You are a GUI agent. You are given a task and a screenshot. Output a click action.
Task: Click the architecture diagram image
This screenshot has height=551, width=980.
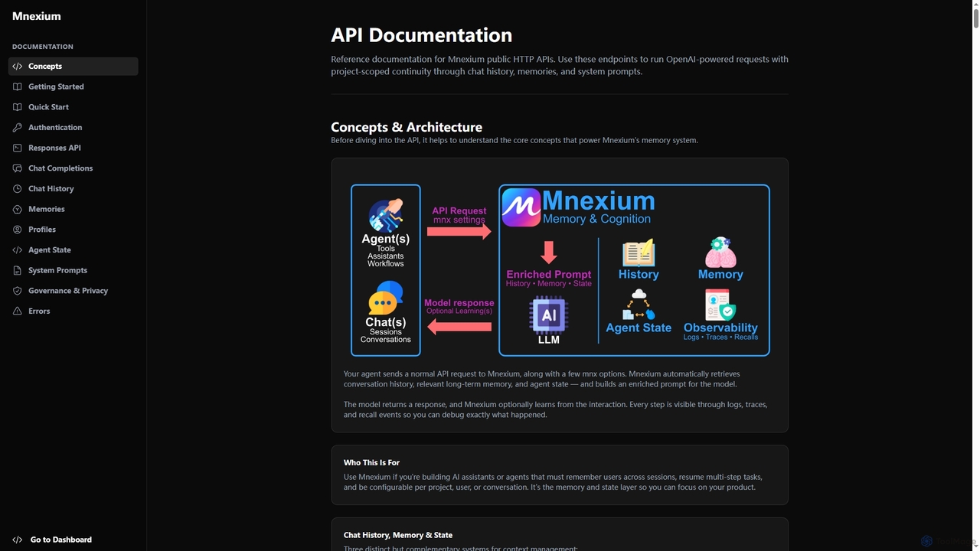click(560, 270)
